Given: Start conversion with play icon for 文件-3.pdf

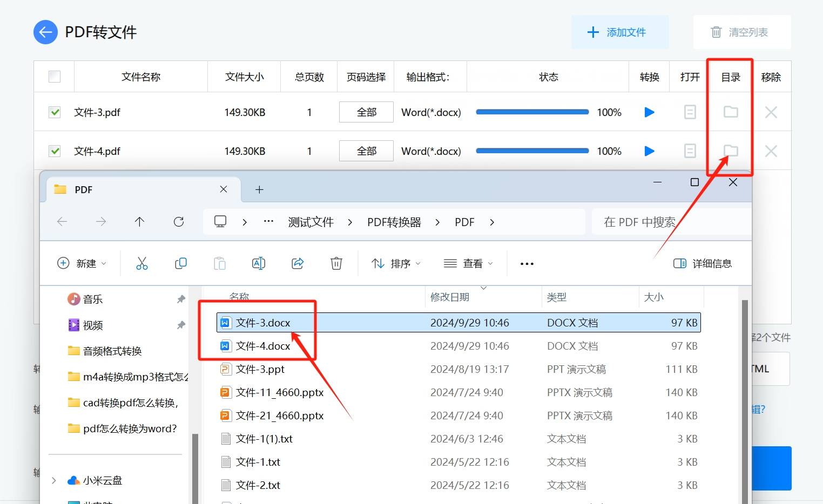Looking at the screenshot, I should (x=650, y=112).
